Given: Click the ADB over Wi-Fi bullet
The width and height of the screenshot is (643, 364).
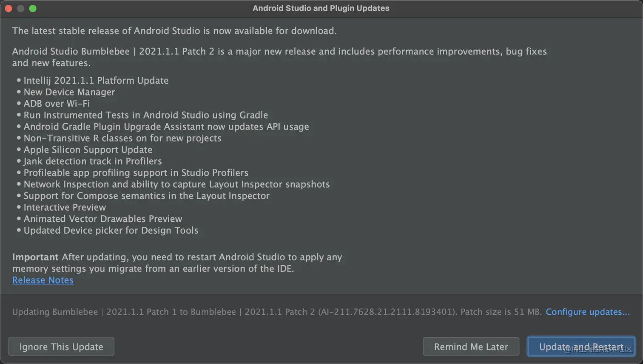Looking at the screenshot, I should coord(57,104).
